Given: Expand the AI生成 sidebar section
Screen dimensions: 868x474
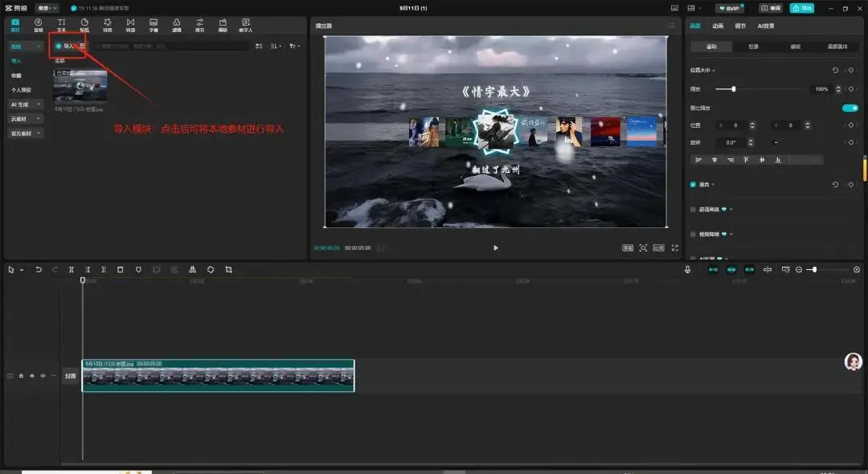Looking at the screenshot, I should pos(26,104).
